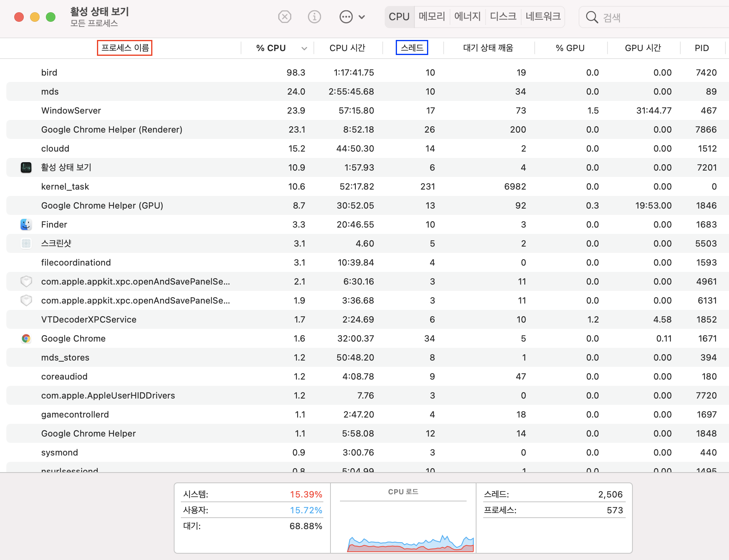
Task: Click the 활성 상태 보기 app icon in the list
Action: [x=26, y=167]
